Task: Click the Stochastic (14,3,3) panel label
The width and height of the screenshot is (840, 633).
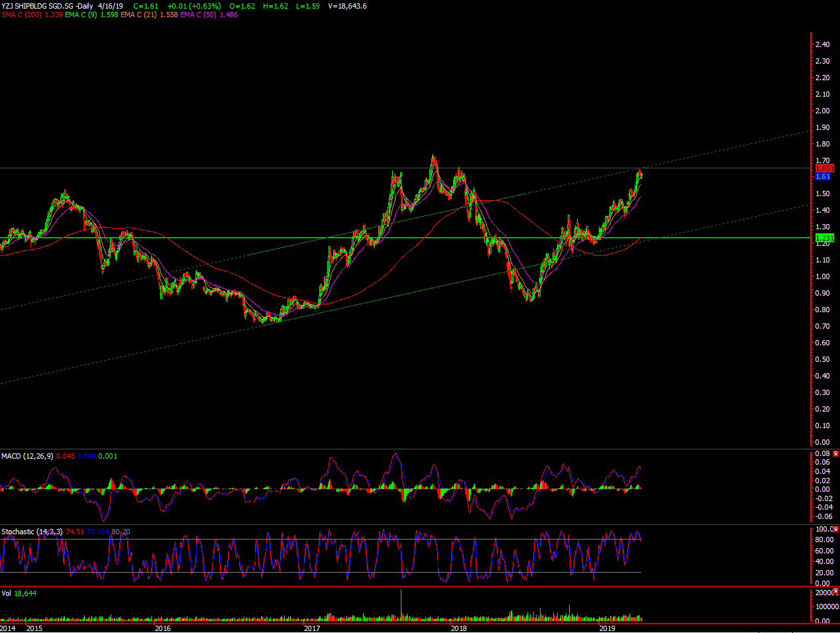Action: [x=32, y=532]
